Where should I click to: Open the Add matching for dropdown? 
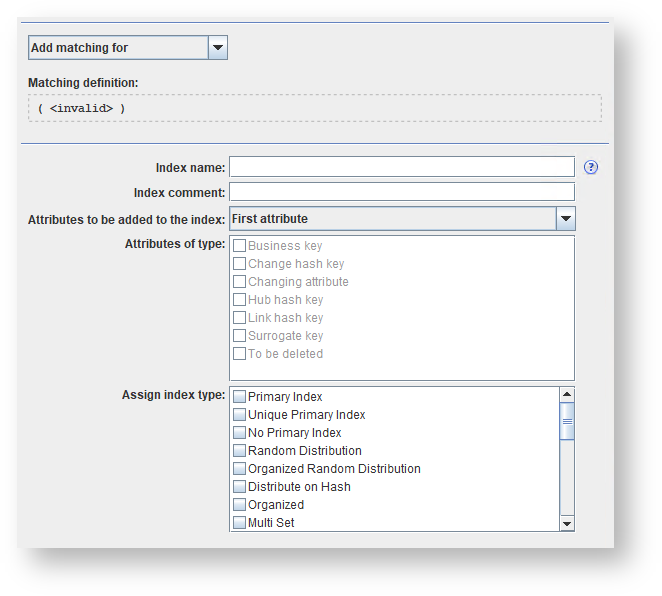click(x=217, y=47)
